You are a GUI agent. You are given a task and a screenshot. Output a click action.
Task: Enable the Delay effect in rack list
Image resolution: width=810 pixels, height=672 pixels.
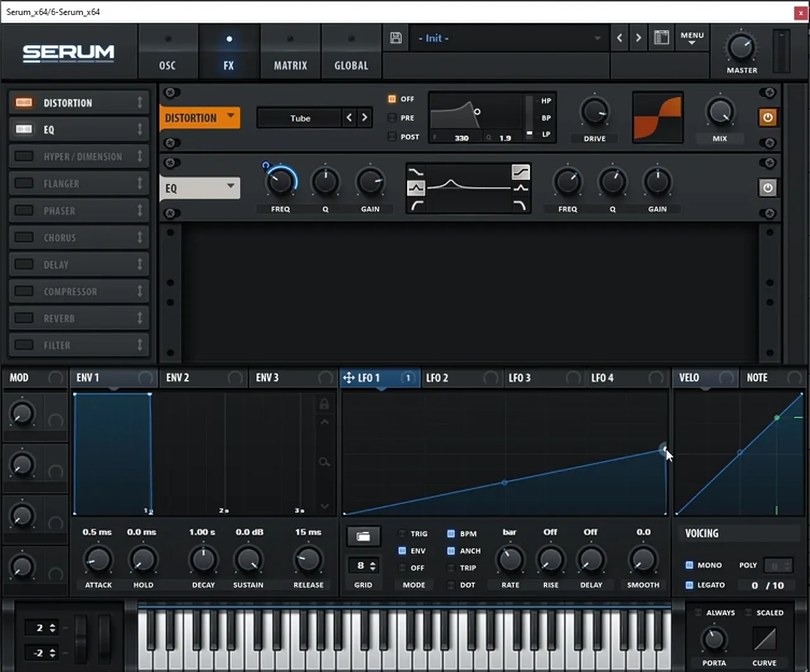point(24,264)
